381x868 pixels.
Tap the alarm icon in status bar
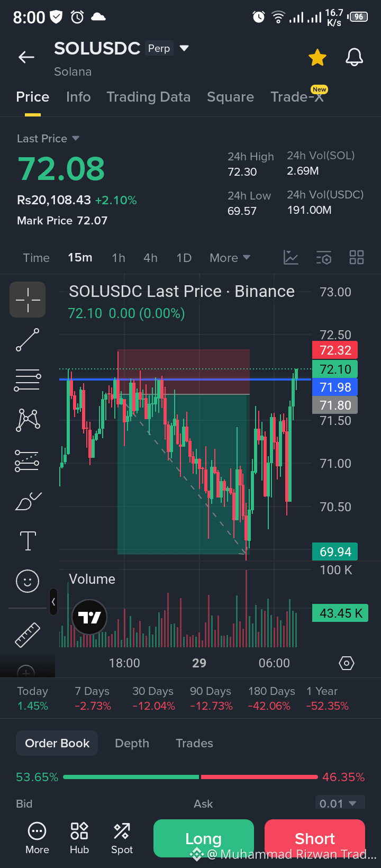[x=259, y=17]
